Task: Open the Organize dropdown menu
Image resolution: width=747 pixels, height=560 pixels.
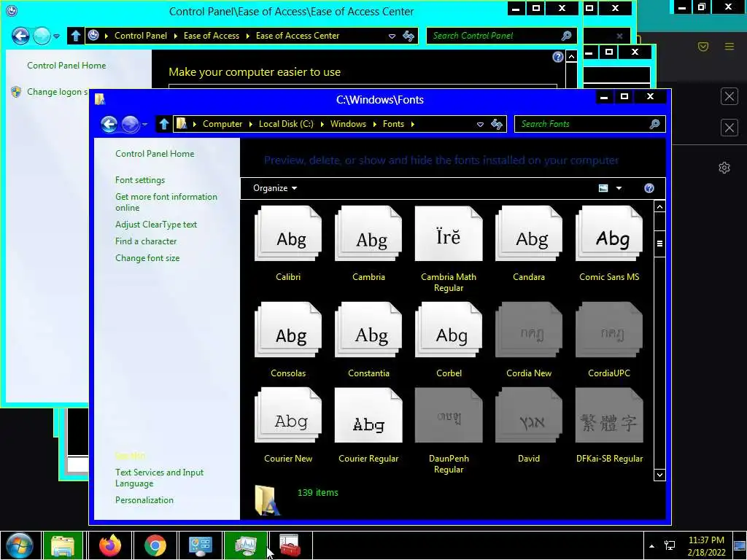Action: (x=275, y=188)
